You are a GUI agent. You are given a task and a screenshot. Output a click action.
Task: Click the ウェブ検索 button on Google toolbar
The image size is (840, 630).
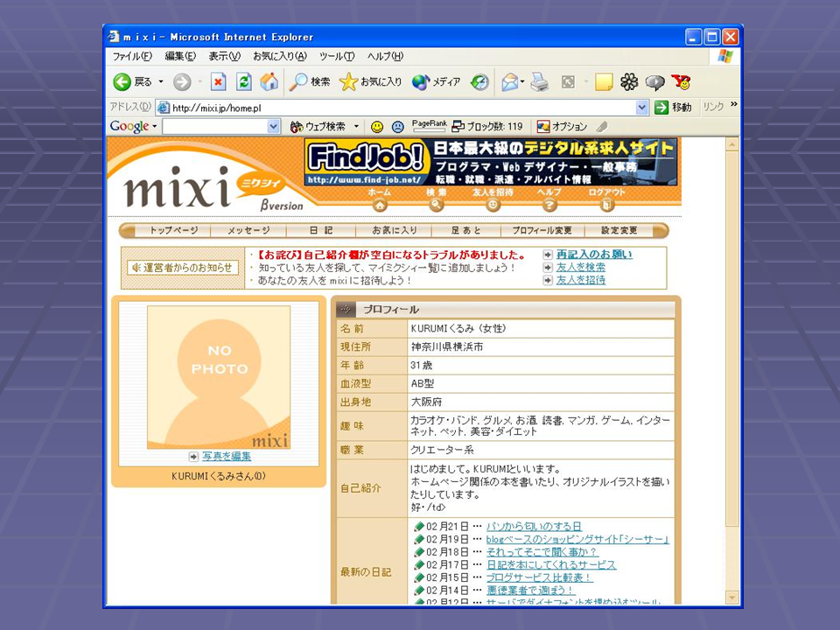pos(318,126)
